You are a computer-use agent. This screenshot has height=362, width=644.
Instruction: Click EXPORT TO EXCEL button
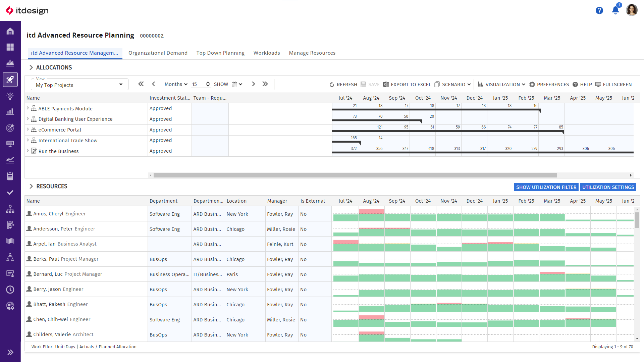click(x=407, y=85)
